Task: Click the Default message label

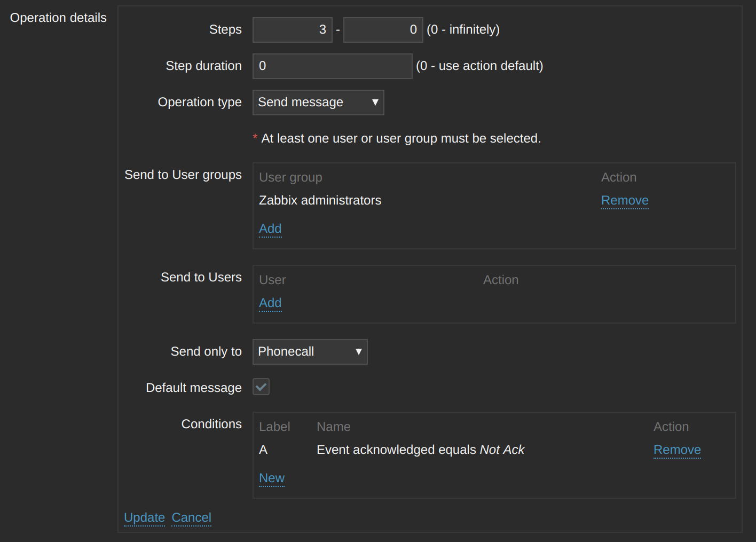Action: click(193, 388)
